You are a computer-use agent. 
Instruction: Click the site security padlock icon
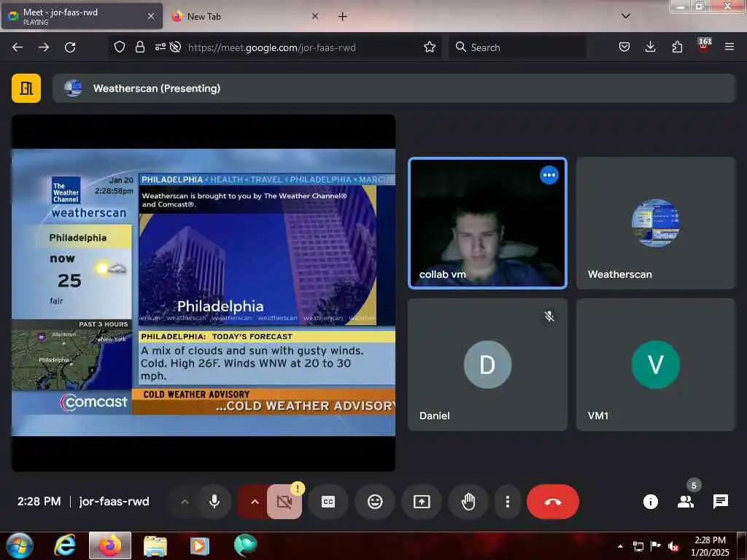click(139, 47)
